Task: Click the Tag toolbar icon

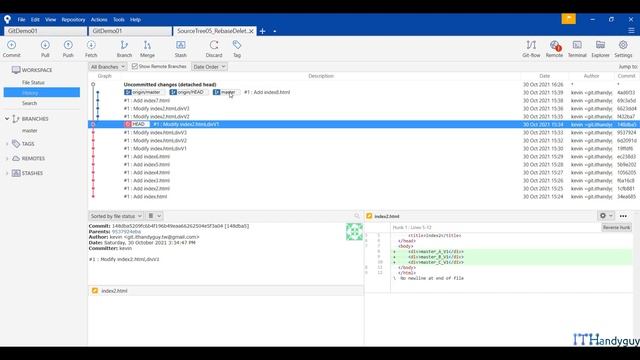Action: 237,49
